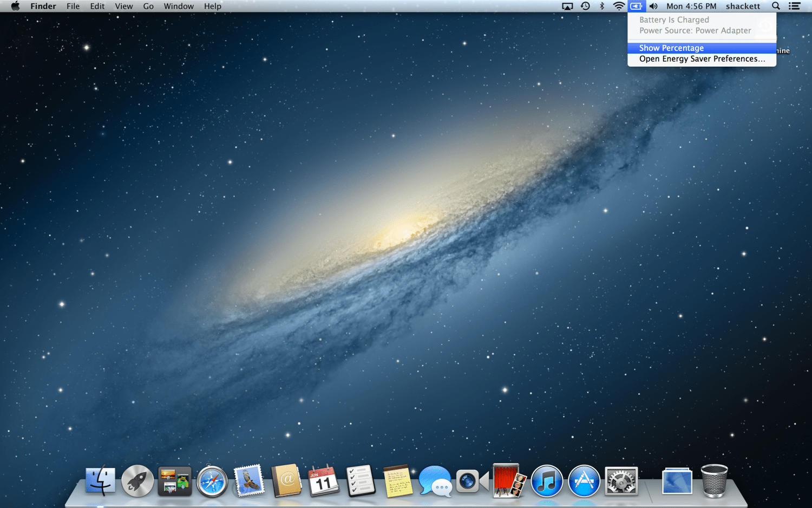Open the Wi-Fi status menu
The width and height of the screenshot is (812, 508).
619,6
